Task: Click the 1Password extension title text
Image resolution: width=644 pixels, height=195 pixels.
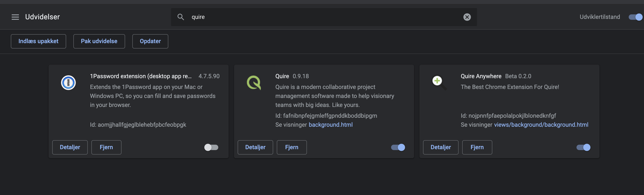Action: (141, 76)
